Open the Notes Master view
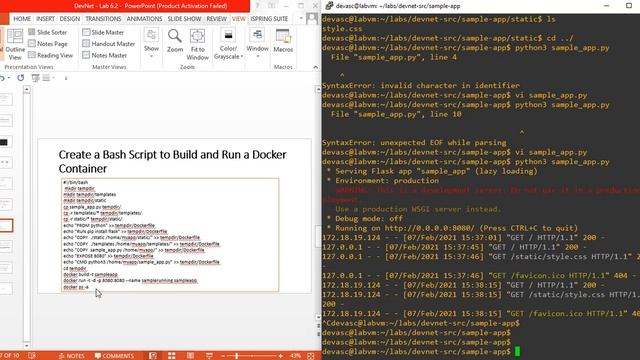This screenshot has width=640, height=360. click(x=105, y=55)
